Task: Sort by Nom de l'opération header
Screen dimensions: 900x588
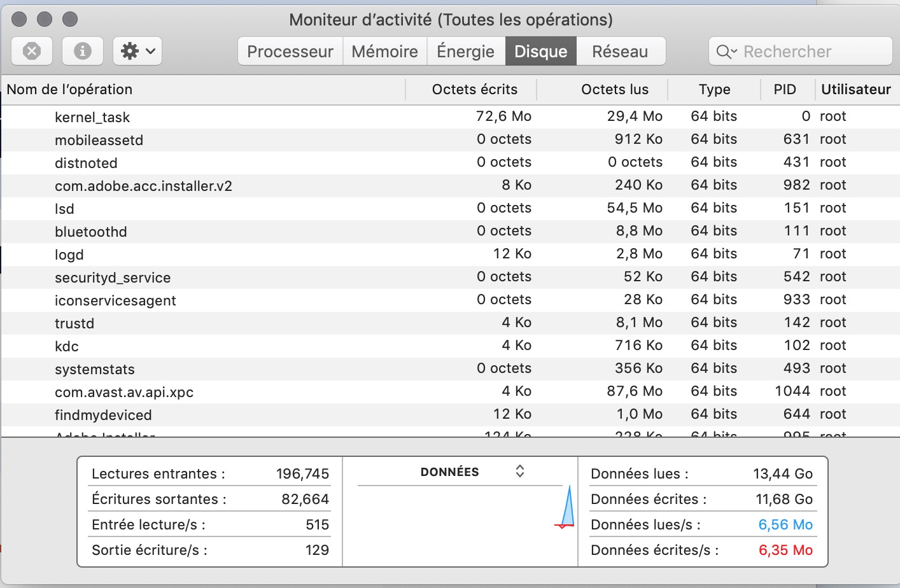Action: pos(70,90)
